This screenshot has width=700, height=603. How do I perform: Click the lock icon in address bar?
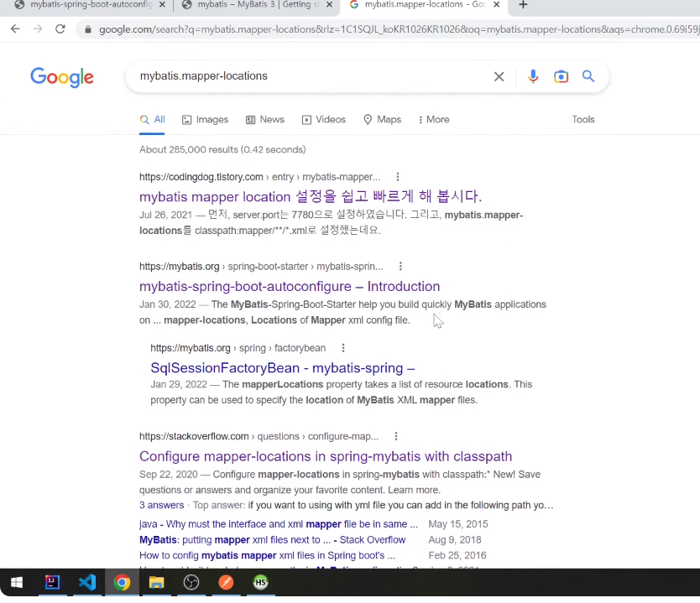88,29
